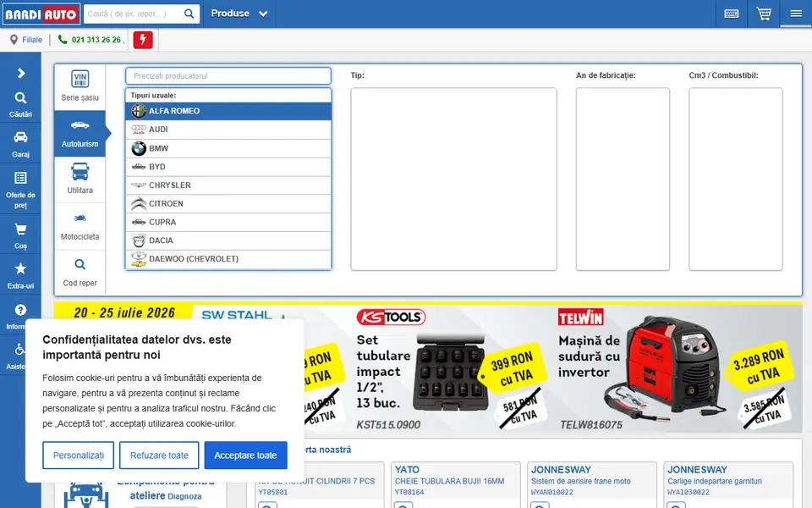Open Oferte de preț in sidebar
This screenshot has width=812, height=508.
click(x=20, y=190)
